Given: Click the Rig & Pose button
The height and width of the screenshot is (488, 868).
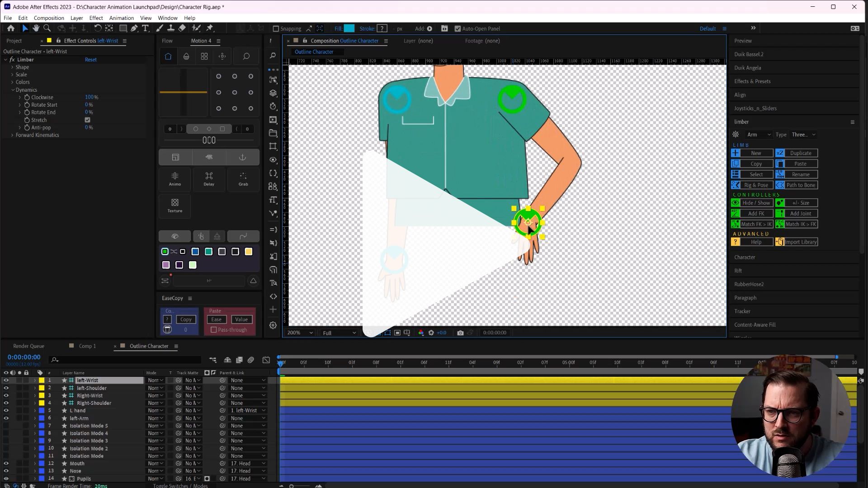Looking at the screenshot, I should coord(756,185).
